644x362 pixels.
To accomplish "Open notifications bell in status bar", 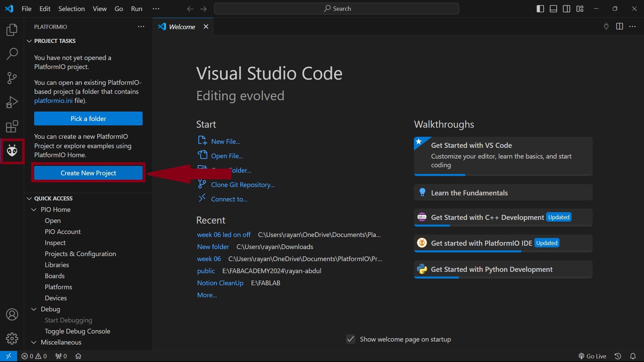I will coord(633,356).
